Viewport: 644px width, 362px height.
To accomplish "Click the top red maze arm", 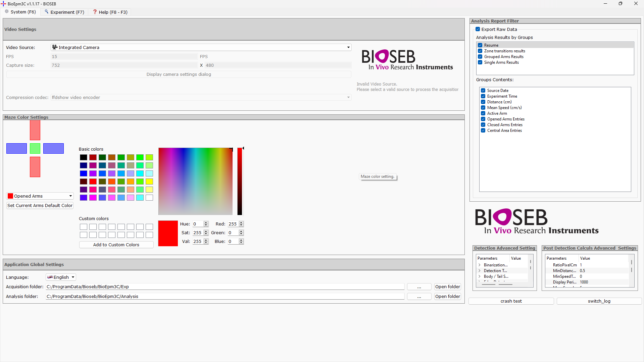I will [x=35, y=130].
